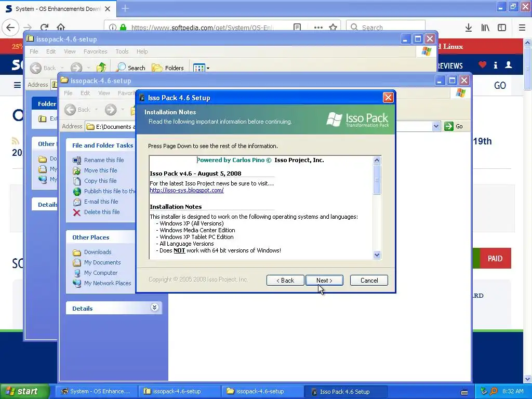The image size is (532, 399).
Task: Open Downloads under Other Places
Action: (98, 252)
